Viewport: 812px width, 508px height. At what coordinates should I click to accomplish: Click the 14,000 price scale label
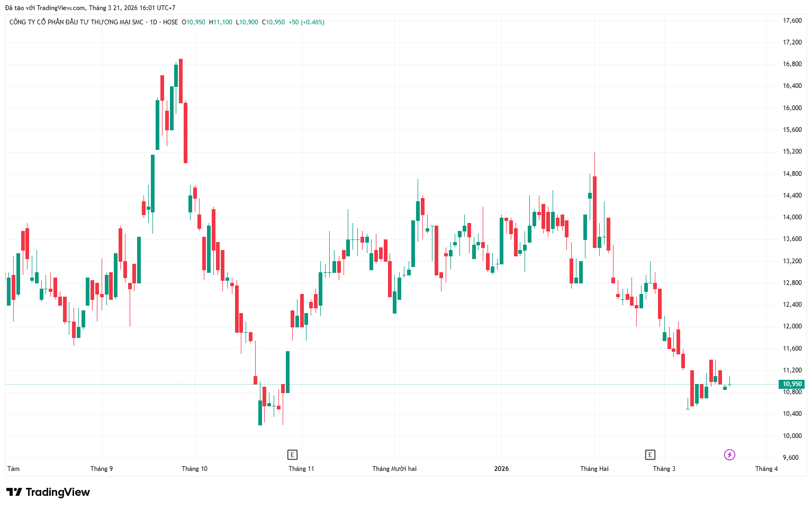(792, 217)
